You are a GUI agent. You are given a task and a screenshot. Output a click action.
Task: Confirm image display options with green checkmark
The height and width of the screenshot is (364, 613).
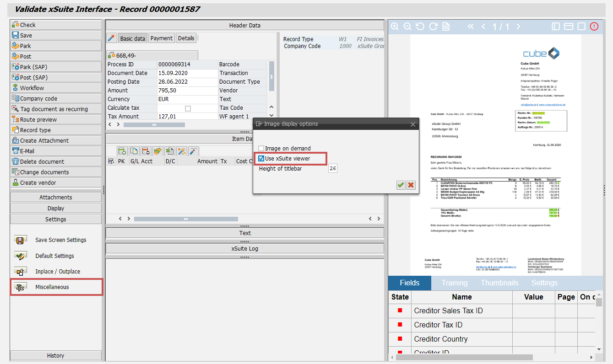(x=401, y=185)
